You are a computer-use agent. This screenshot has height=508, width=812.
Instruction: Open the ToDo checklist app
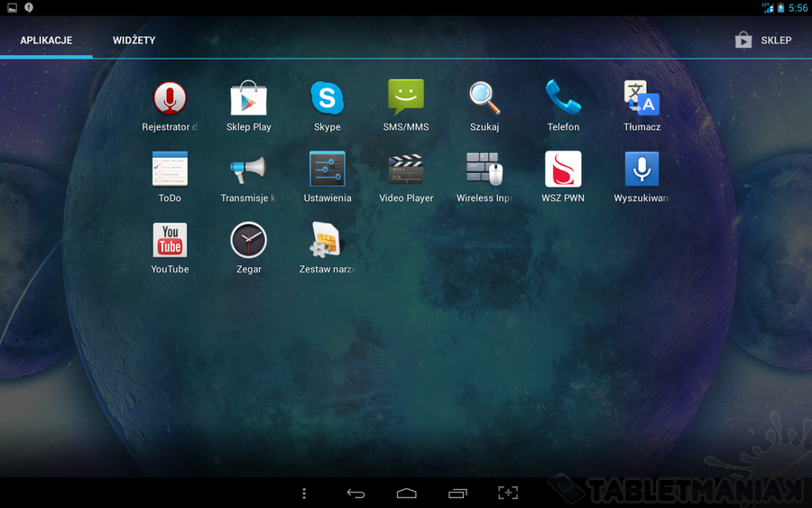pos(170,177)
